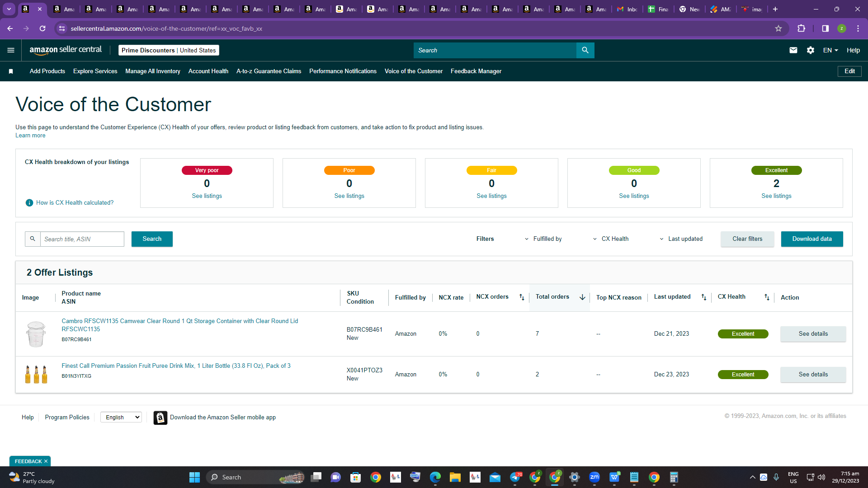868x488 pixels.
Task: Open the EN language dropdown
Action: click(x=830, y=50)
